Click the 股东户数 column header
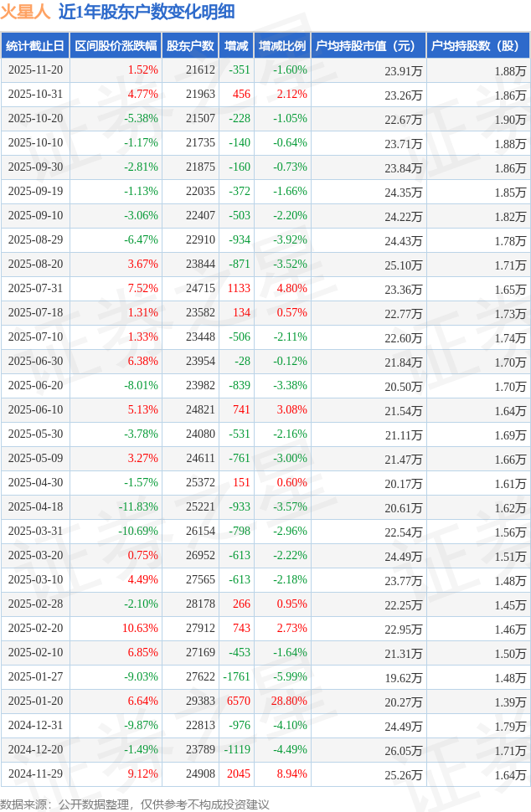 [x=190, y=46]
